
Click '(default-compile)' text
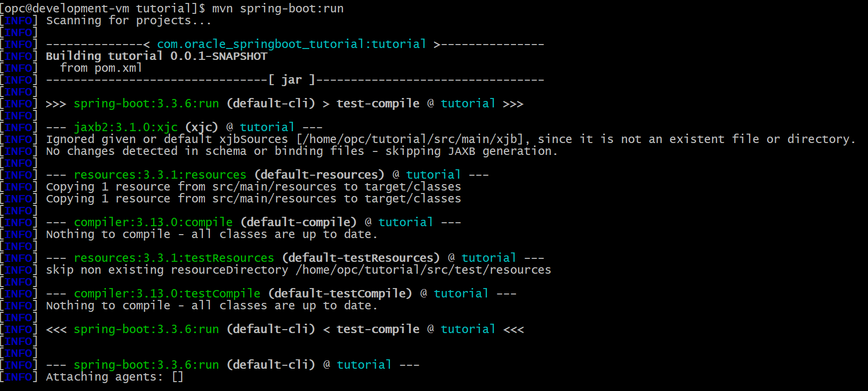(x=298, y=223)
